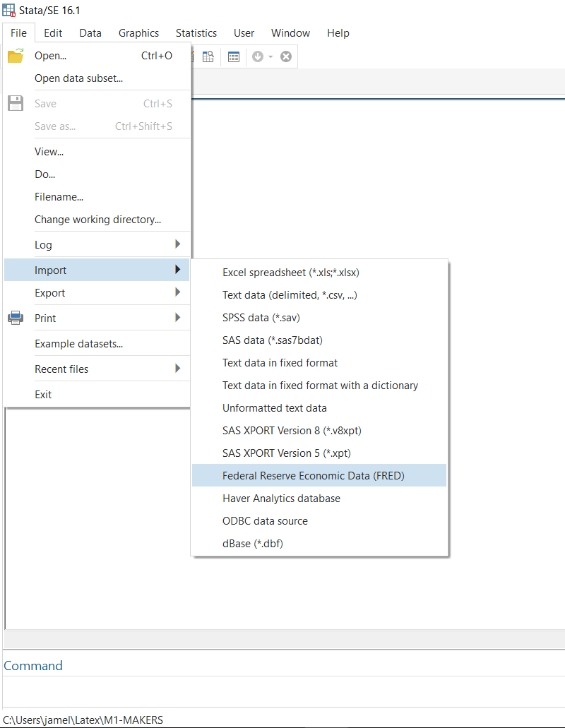
Task: Click the Clear --more-- down-arrow toolbar icon
Action: [x=258, y=56]
